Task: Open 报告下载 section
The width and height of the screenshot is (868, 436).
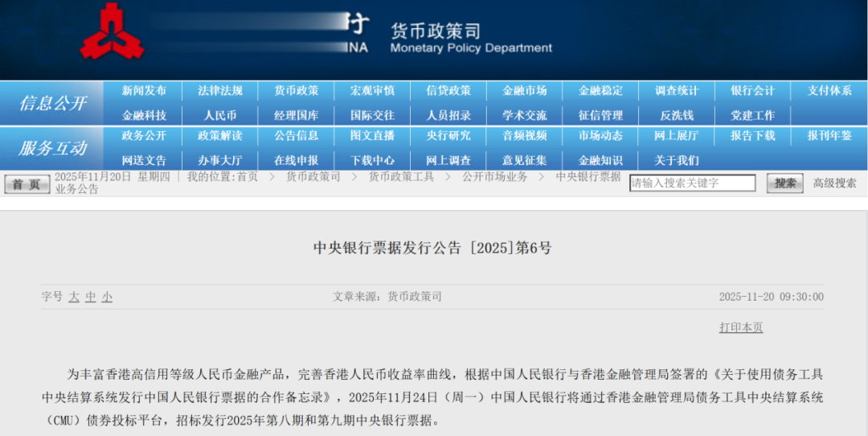Action: click(753, 136)
